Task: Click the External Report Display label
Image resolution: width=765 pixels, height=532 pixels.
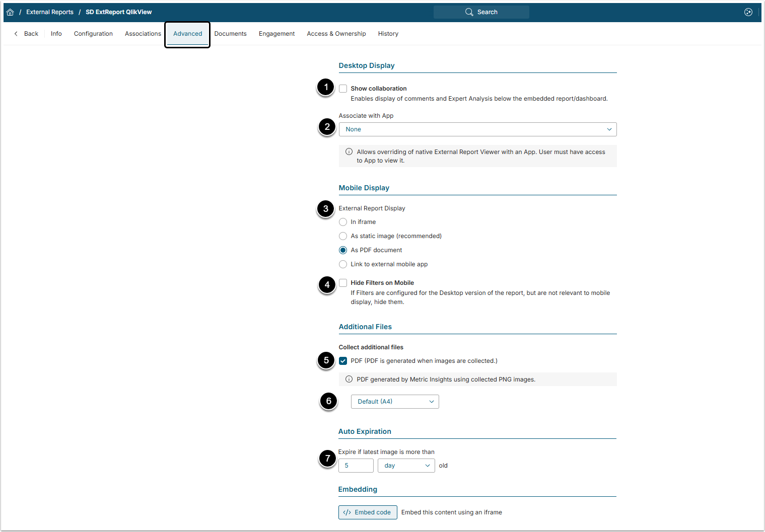Action: pyautogui.click(x=372, y=208)
